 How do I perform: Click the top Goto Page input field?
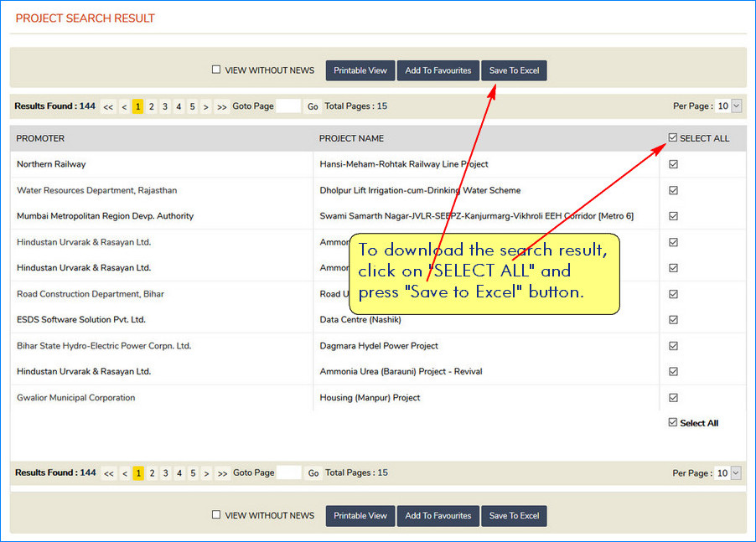(287, 106)
